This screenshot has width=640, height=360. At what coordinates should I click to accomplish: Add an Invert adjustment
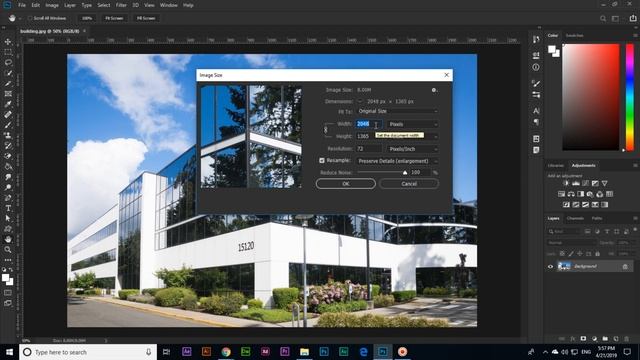567,204
